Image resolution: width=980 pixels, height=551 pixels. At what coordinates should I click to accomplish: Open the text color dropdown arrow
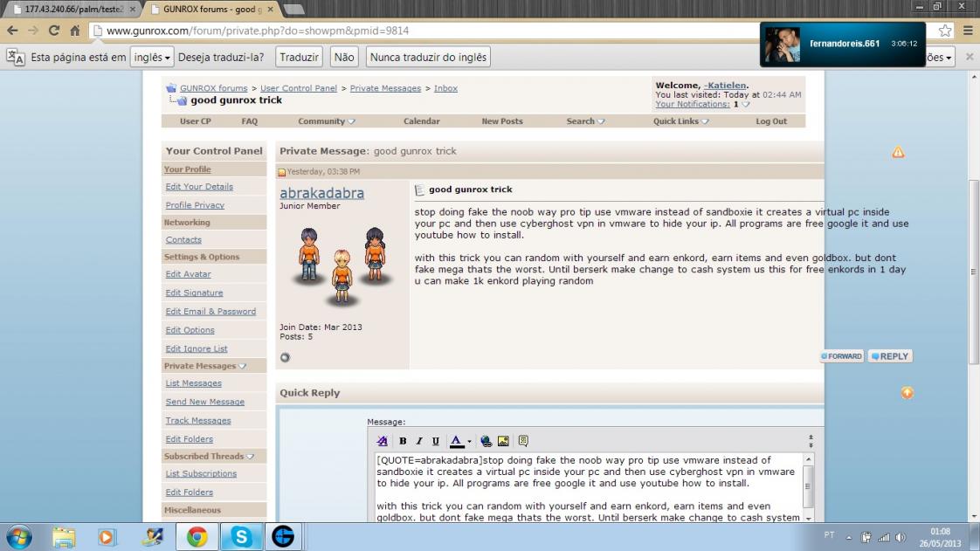469,442
